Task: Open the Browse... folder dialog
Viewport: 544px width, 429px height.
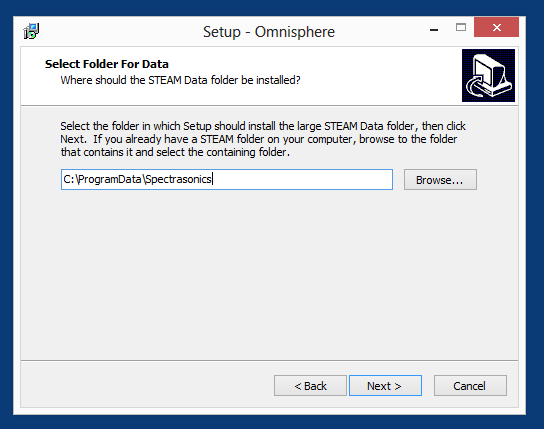Action: click(440, 180)
